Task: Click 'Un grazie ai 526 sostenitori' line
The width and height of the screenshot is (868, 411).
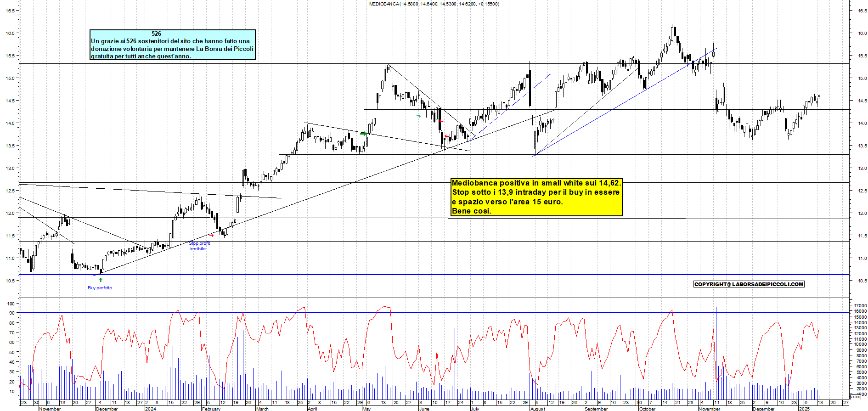Action: click(170, 41)
